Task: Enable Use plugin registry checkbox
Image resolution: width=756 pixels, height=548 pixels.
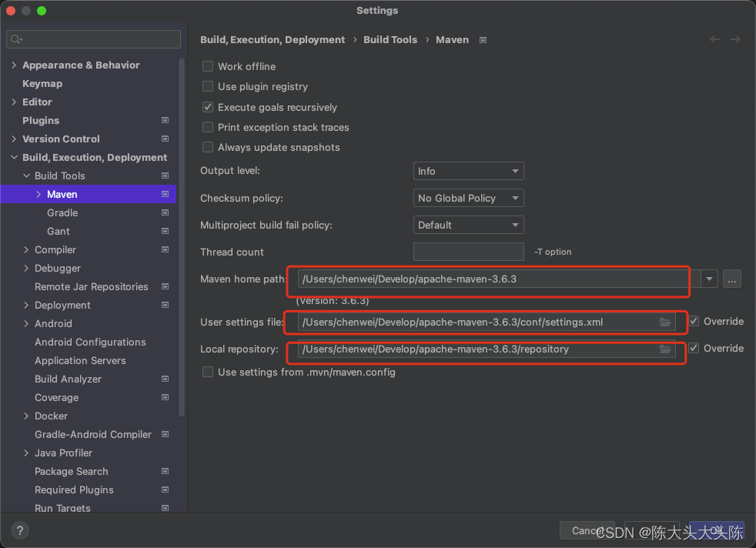Action: 208,86
